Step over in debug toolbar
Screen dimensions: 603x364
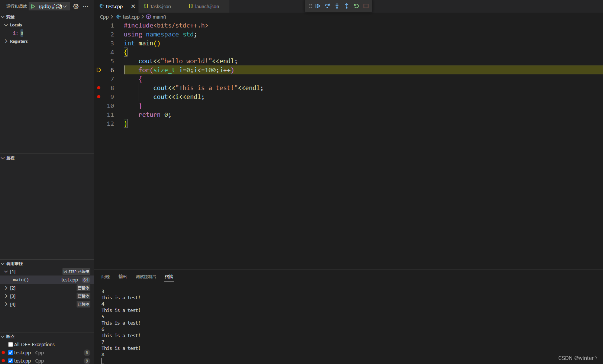click(328, 6)
